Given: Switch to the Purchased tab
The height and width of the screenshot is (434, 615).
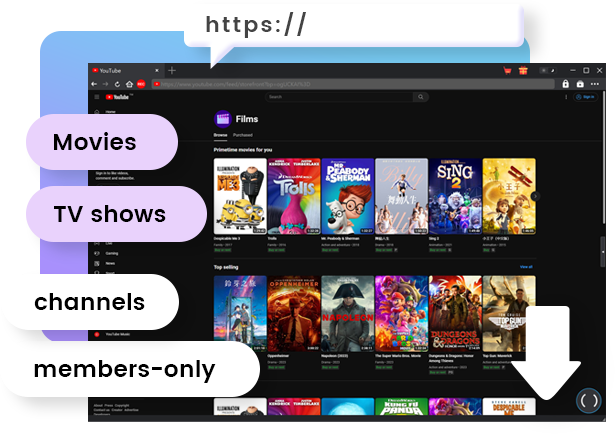Looking at the screenshot, I should pyautogui.click(x=243, y=135).
